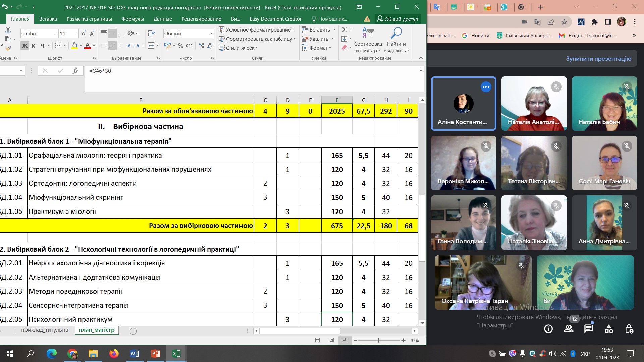This screenshot has height=362, width=644.
Task: Toggle bold (Ж) formatting
Action: [x=25, y=46]
